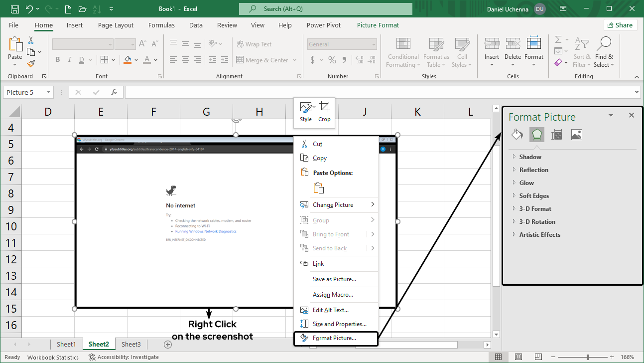Image resolution: width=644 pixels, height=363 pixels.
Task: Click the Share button
Action: [x=620, y=24]
